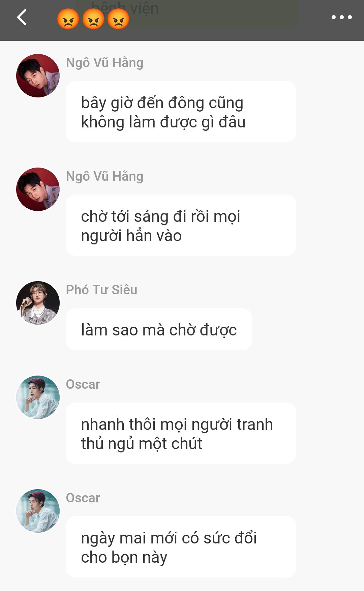Tap the name Oscar above the 'ngày mai' message

tap(83, 498)
